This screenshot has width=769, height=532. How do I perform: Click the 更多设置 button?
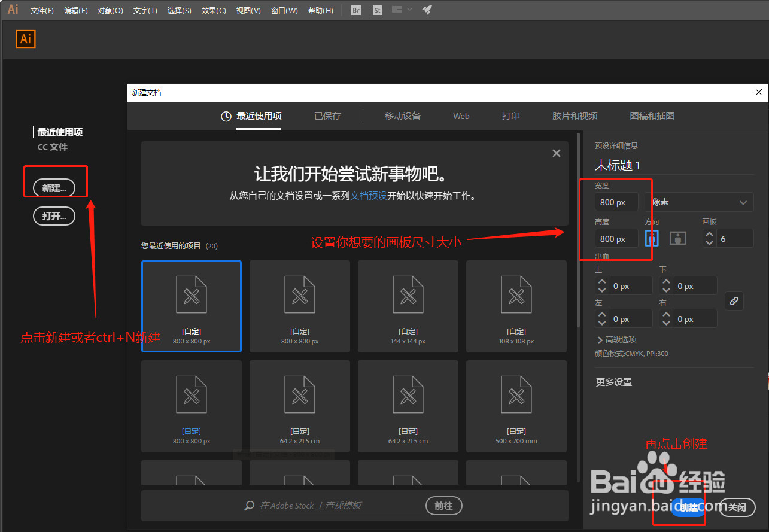click(614, 382)
